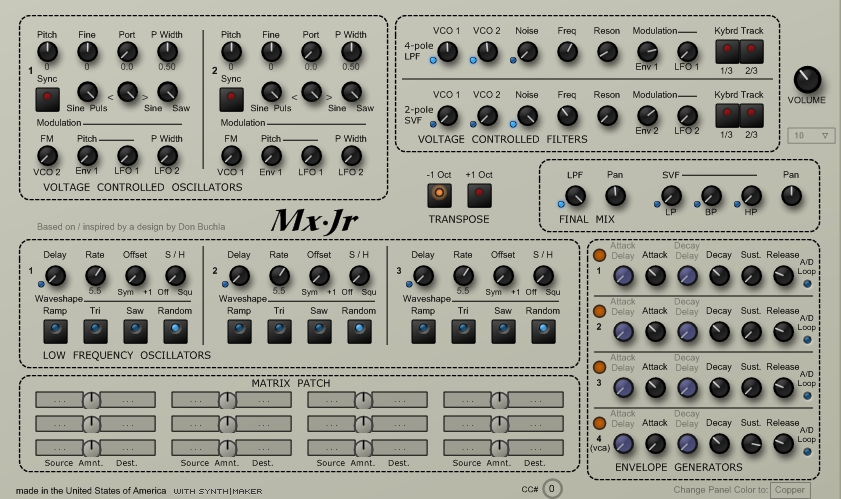Click LFO 2 Delay knob

(239, 276)
